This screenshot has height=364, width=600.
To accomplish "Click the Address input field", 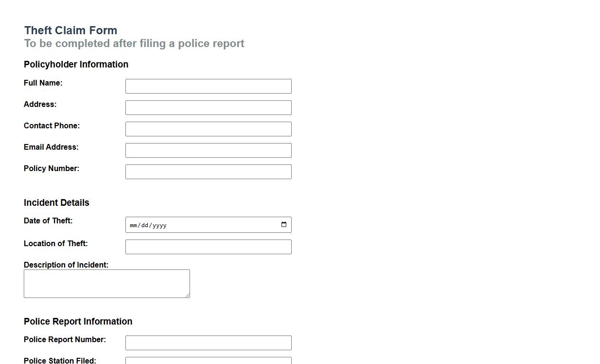I will point(208,107).
